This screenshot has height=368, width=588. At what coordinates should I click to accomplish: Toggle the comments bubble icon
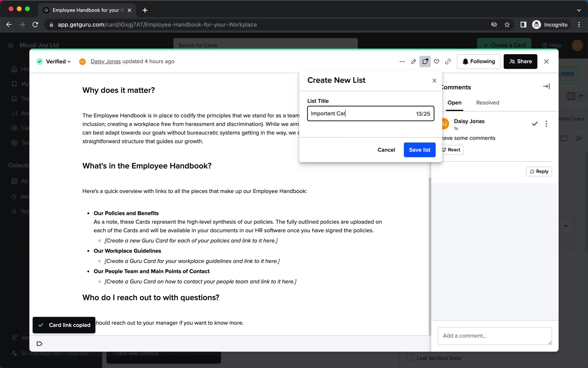point(425,62)
